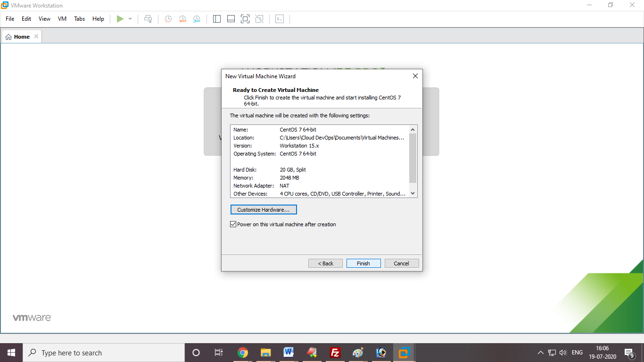This screenshot has width=644, height=362.
Task: Click the Customize Hardware button
Action: click(263, 209)
